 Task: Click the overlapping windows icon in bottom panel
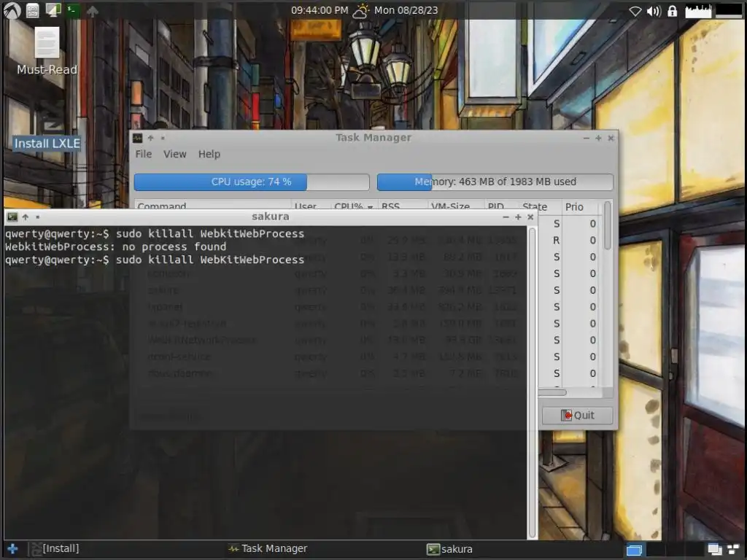click(x=715, y=550)
